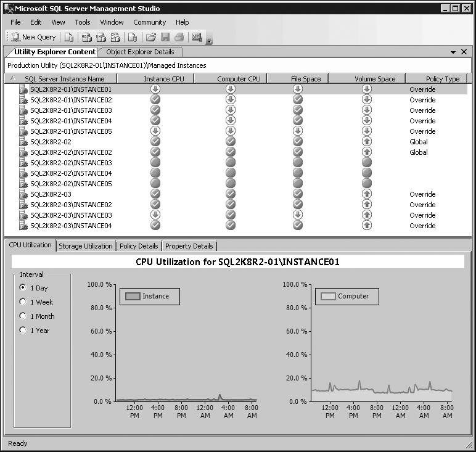The height and width of the screenshot is (452, 476).
Task: Switch to Property Details tab
Action: (x=189, y=246)
